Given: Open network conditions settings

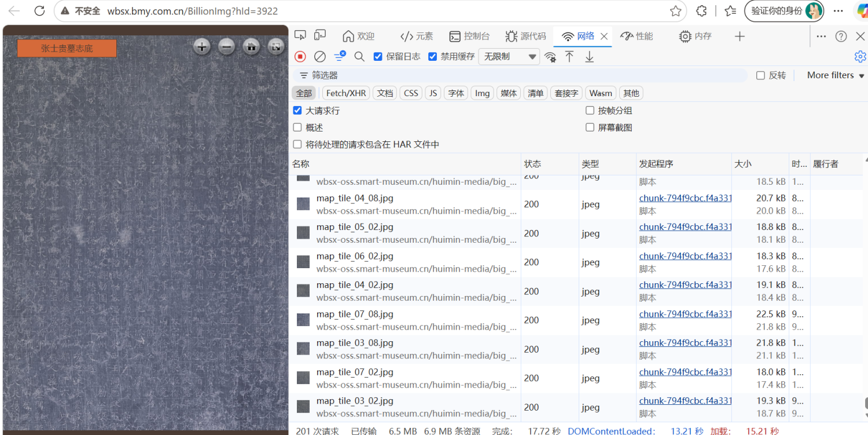Looking at the screenshot, I should (550, 57).
